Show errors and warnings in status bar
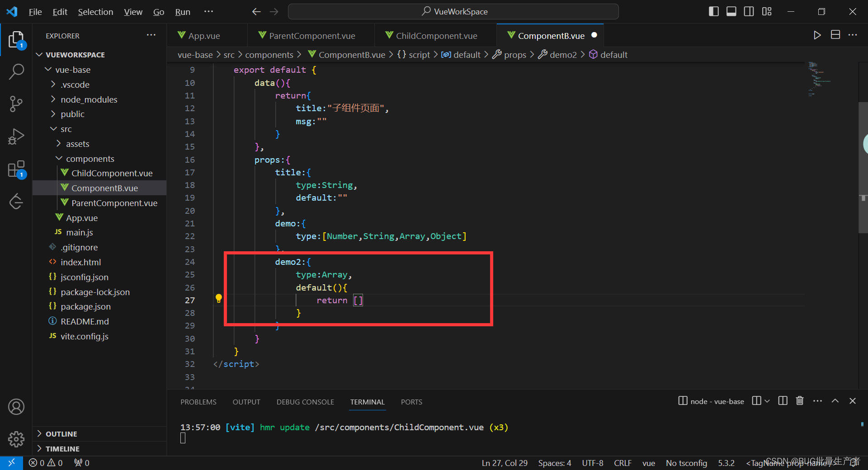The width and height of the screenshot is (868, 470). point(46,463)
